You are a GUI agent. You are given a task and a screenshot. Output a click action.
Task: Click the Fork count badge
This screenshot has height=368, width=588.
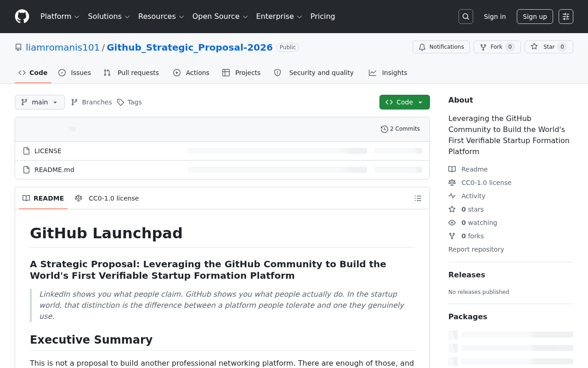pos(510,47)
